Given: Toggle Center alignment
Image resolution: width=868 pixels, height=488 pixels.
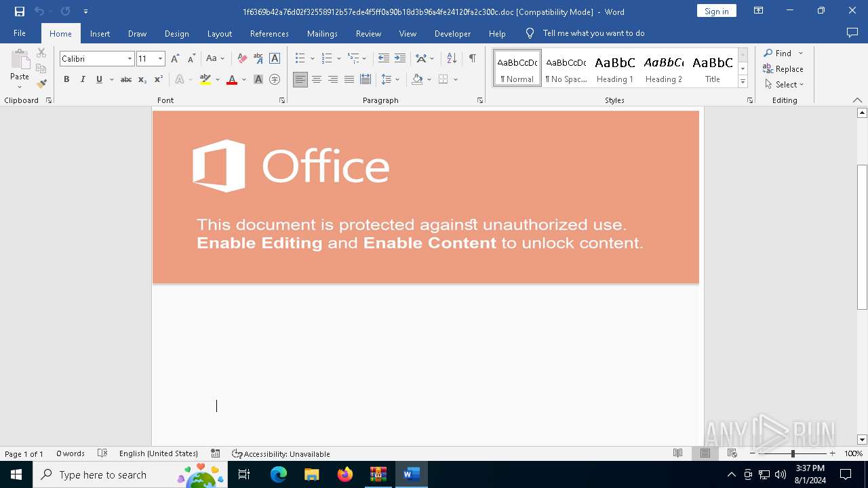Looking at the screenshot, I should pos(317,79).
